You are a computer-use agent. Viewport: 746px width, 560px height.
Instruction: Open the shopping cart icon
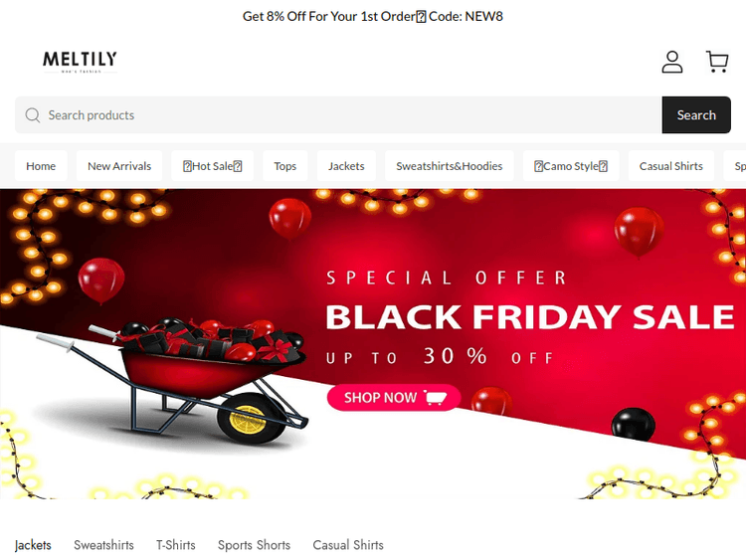[x=717, y=62]
